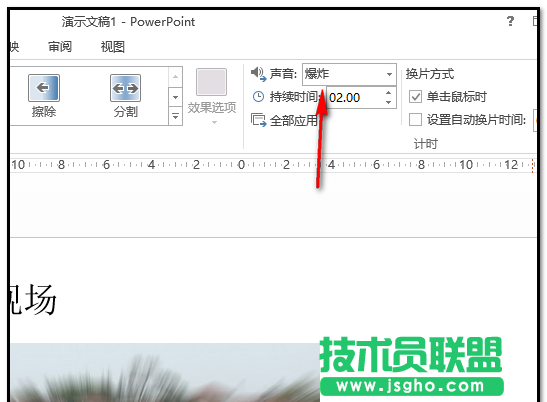The image size is (547, 402).
Task: Click the speaker sound icon
Action: point(258,73)
